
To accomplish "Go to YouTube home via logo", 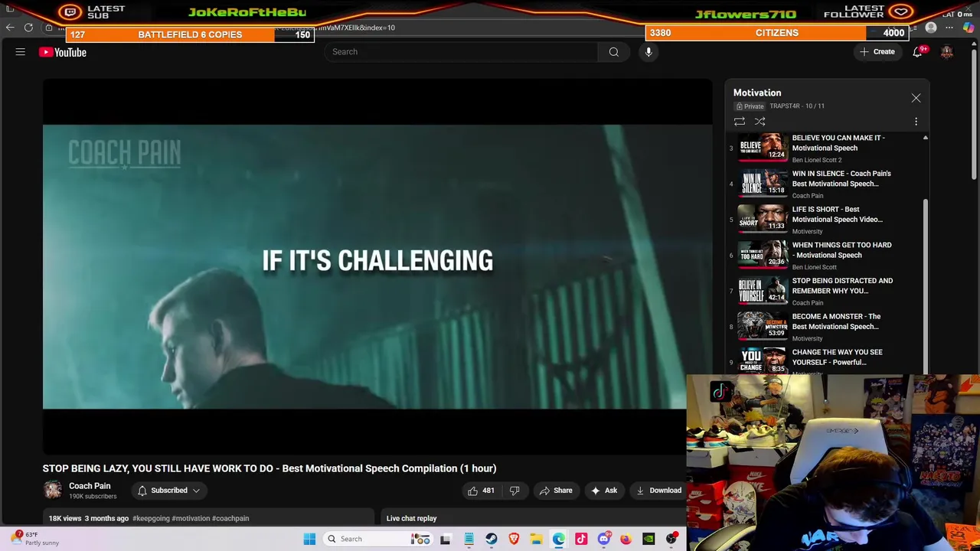I will (x=63, y=52).
